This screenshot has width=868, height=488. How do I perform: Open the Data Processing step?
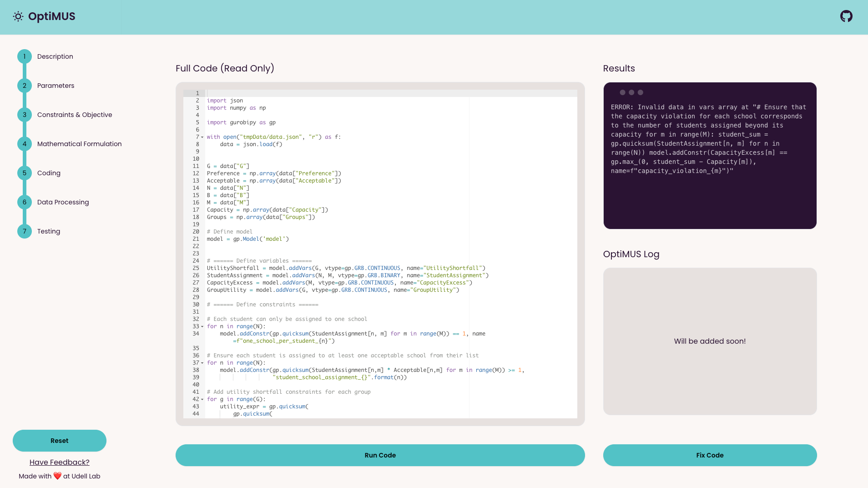(63, 202)
